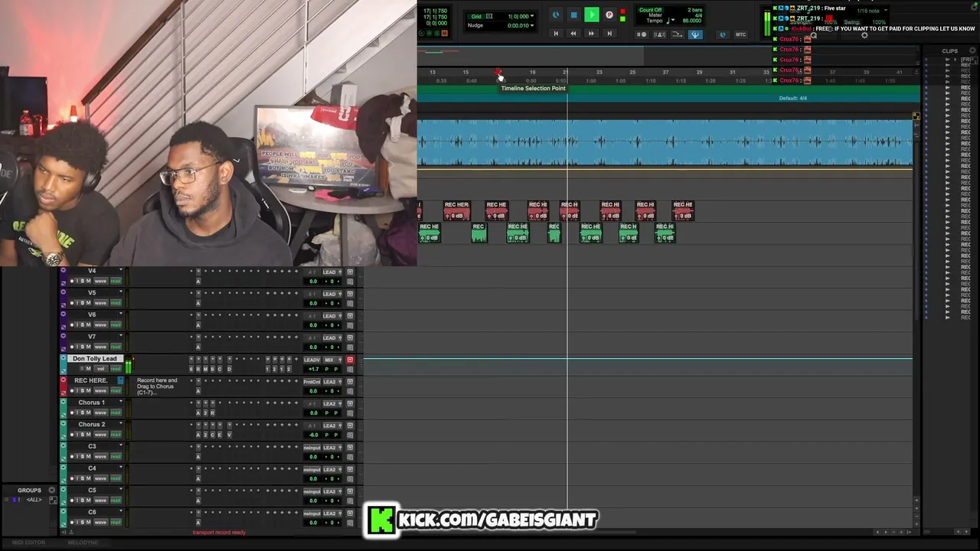This screenshot has height=551, width=980.
Task: Click the Return to Zero transport button
Action: click(556, 34)
